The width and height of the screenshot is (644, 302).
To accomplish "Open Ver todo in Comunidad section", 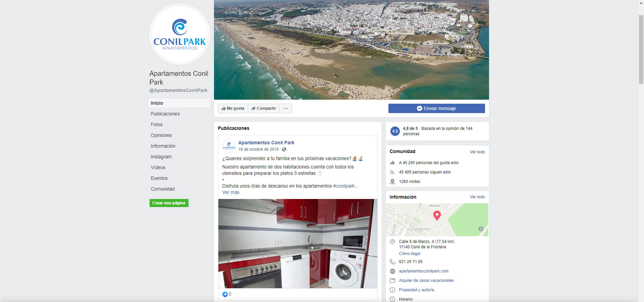I will pos(477,152).
